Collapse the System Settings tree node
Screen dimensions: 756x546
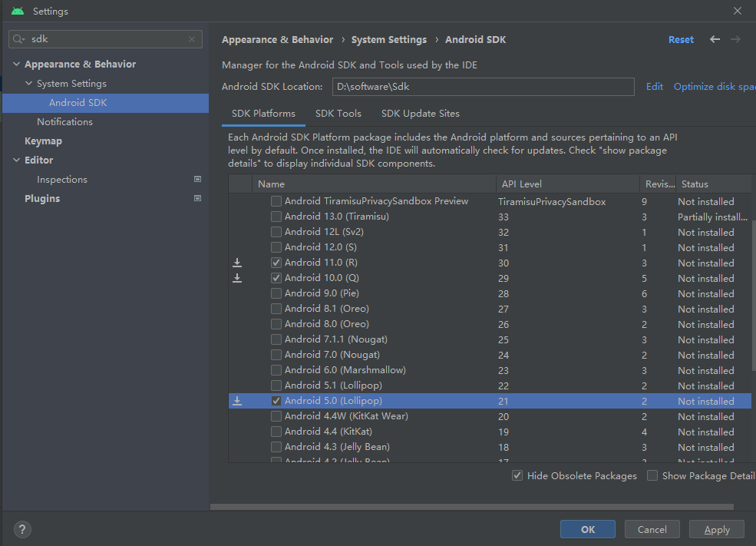pos(29,84)
